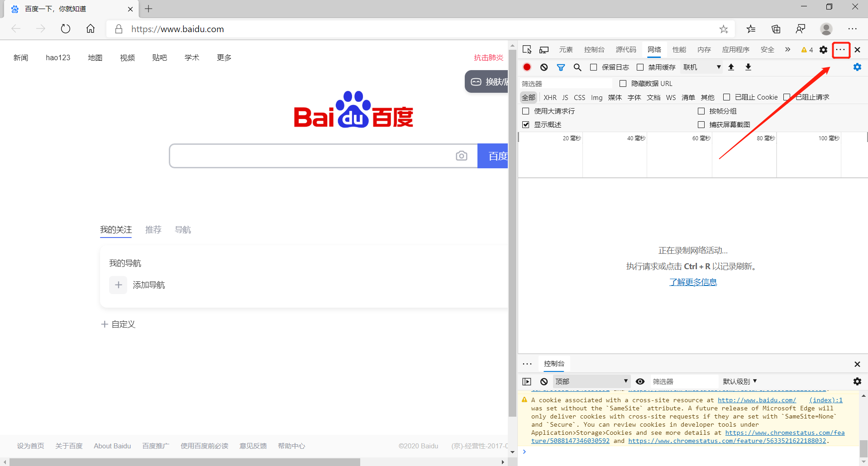Import HAR file upload arrow icon
This screenshot has height=466, width=868.
731,67
